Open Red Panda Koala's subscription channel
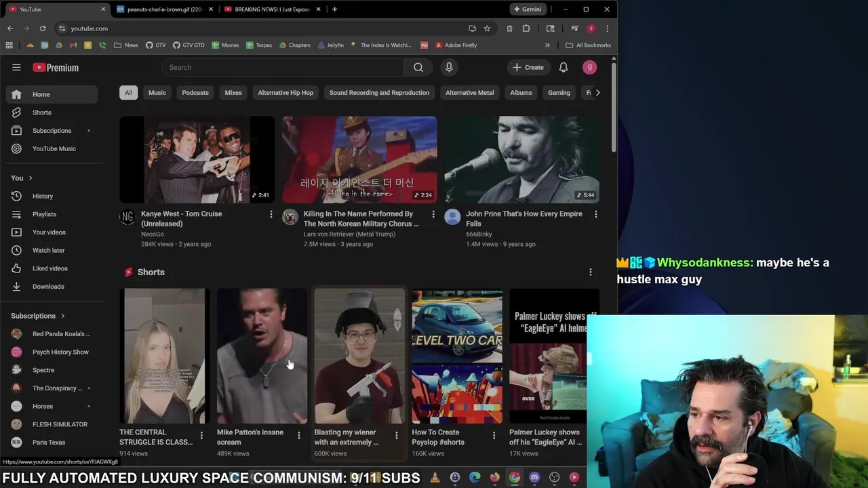 [x=52, y=333]
